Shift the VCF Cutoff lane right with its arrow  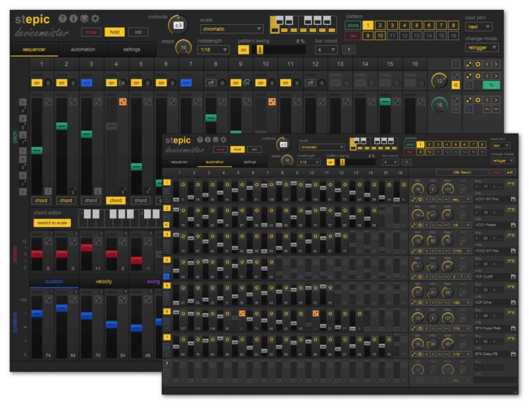[x=433, y=277]
